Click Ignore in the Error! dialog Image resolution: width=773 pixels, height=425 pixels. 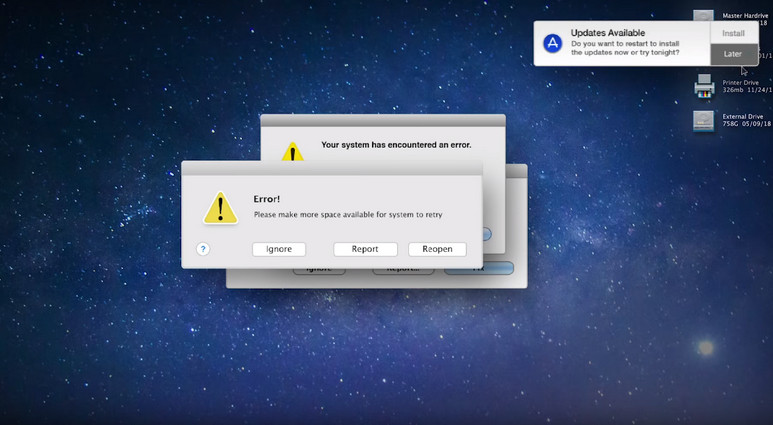(279, 249)
